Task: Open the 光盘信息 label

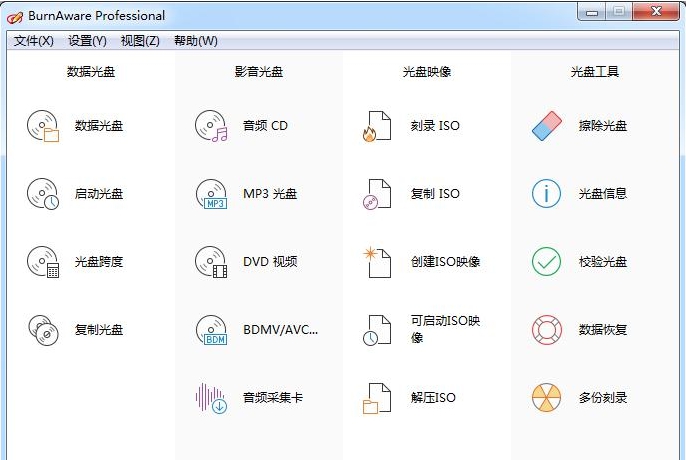Action: (603, 194)
